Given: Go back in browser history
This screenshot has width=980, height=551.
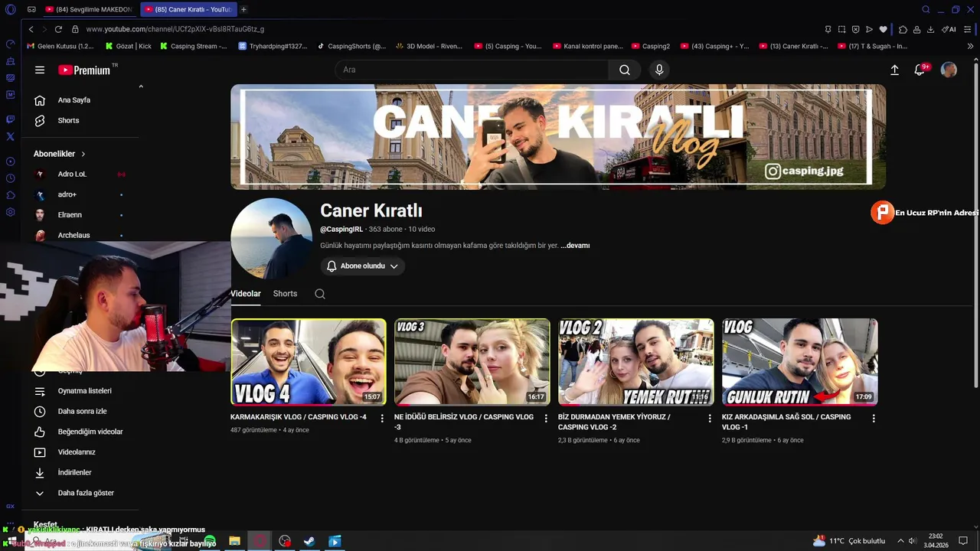Looking at the screenshot, I should click(x=31, y=29).
